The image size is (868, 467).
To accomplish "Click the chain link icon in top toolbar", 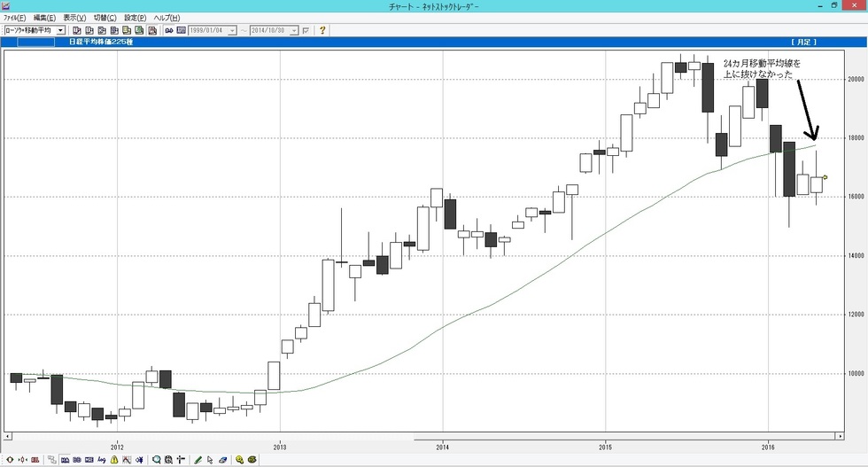I will pyautogui.click(x=169, y=30).
